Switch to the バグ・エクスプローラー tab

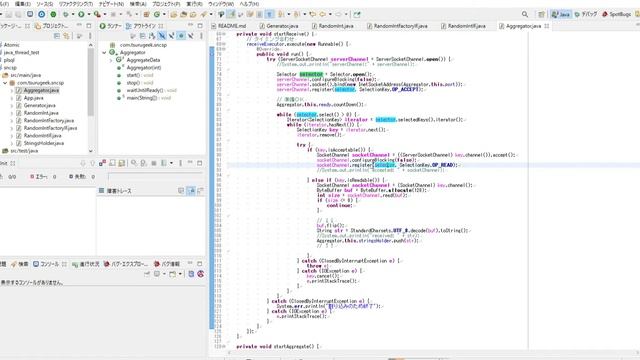(x=126, y=264)
